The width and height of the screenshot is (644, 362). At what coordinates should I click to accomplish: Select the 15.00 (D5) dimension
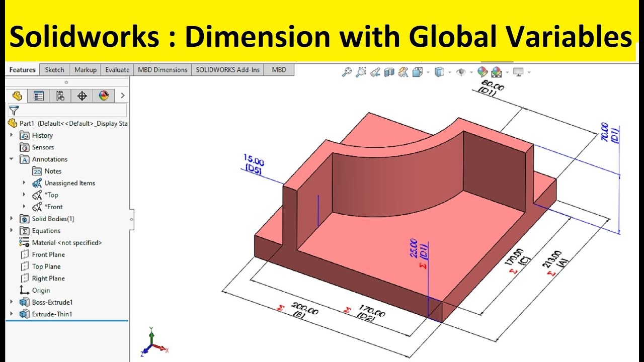click(254, 164)
